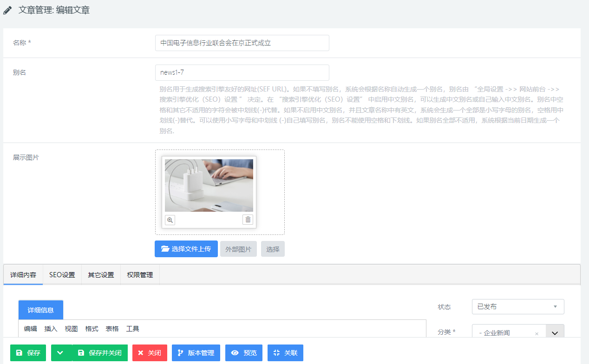
Task: Open the 其它设置 tab
Action: [101, 275]
